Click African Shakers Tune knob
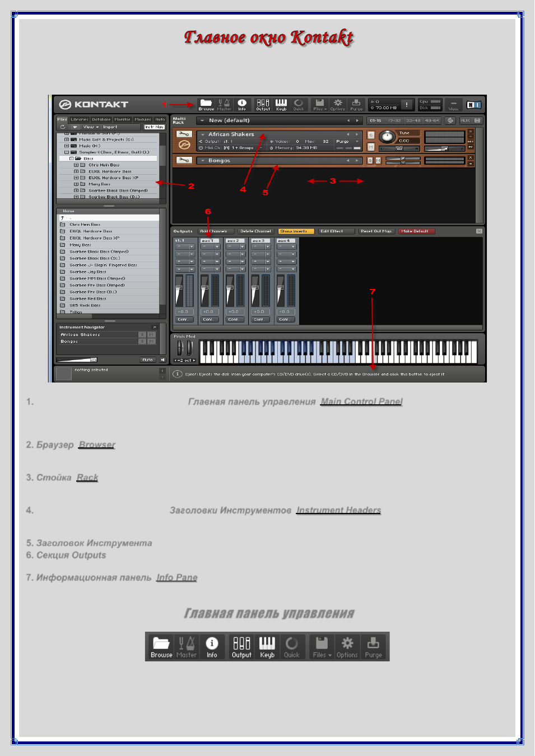 388,137
